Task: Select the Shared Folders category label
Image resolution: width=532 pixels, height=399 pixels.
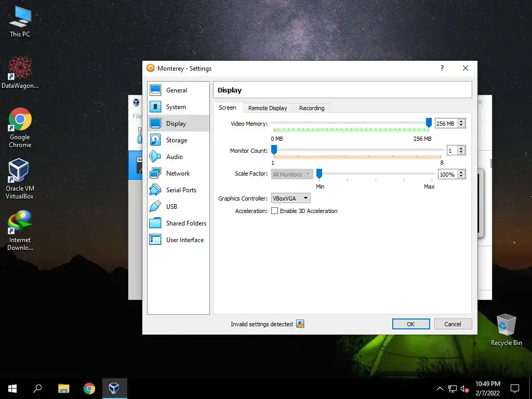Action: point(186,223)
